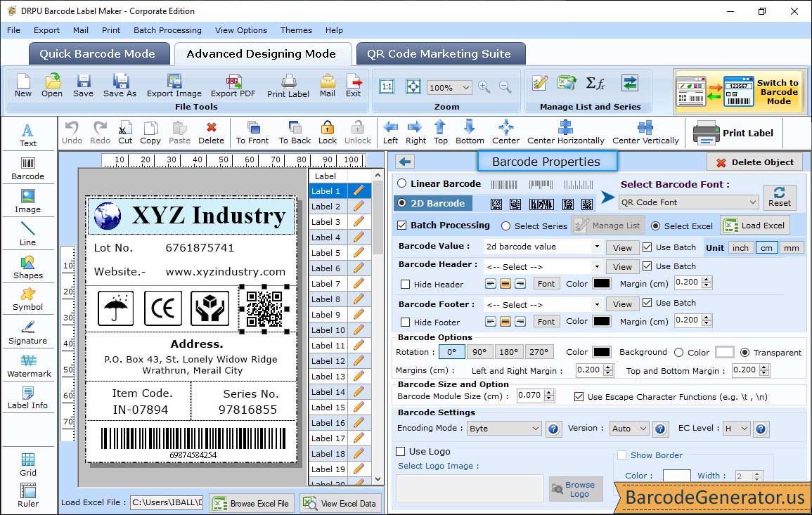The image size is (812, 515).
Task: Open the Shapes tool
Action: [28, 267]
